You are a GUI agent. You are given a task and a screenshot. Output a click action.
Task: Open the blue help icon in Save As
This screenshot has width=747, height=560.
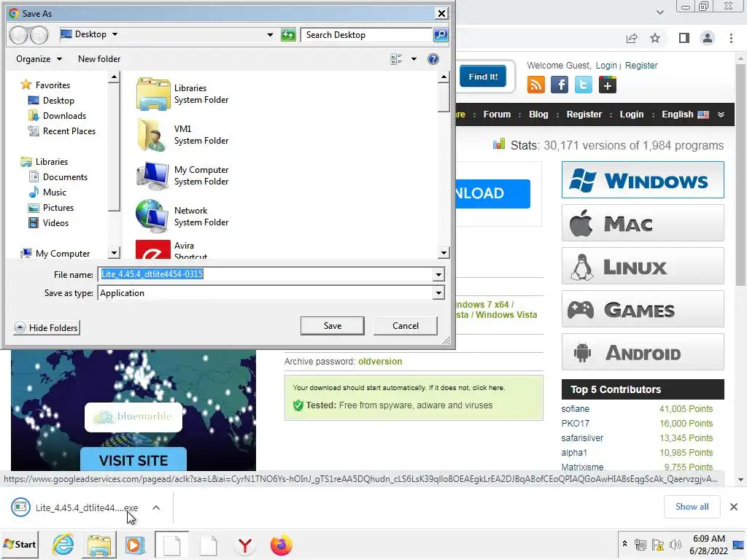pyautogui.click(x=433, y=59)
